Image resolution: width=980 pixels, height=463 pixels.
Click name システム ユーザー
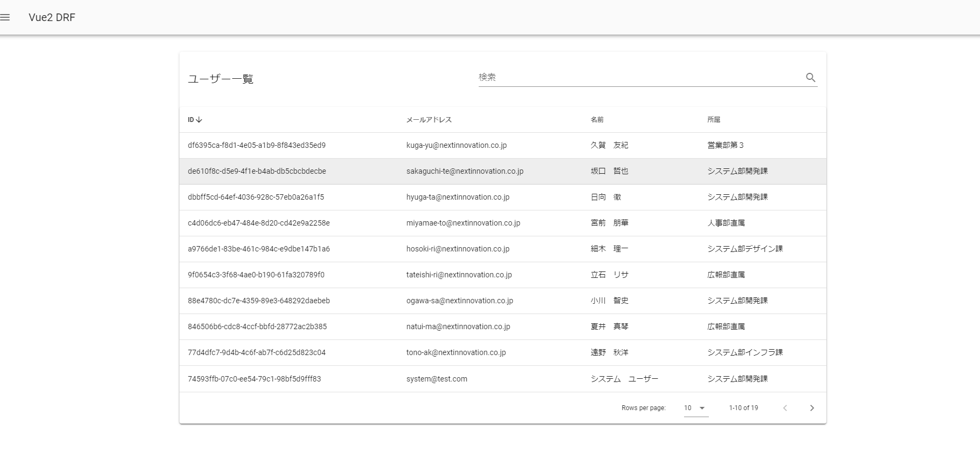pyautogui.click(x=625, y=379)
